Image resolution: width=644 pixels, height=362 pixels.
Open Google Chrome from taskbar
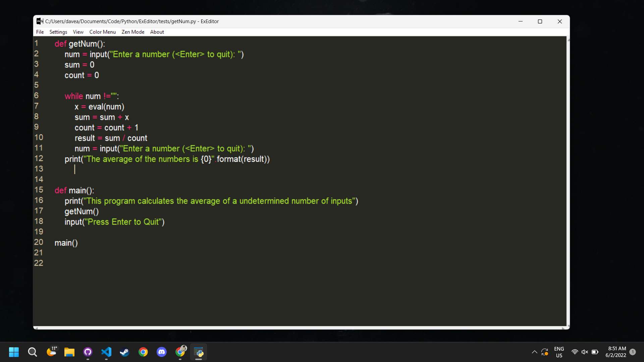143,352
